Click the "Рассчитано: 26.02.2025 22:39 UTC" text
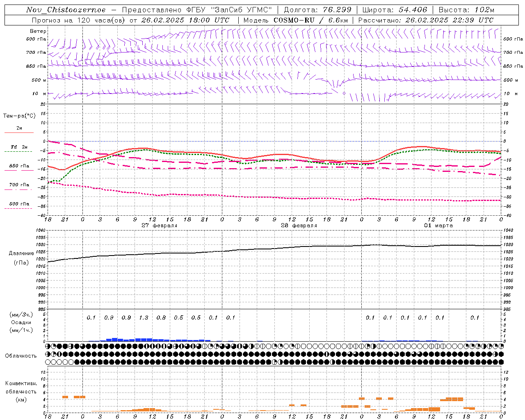This screenshot has width=525, height=420. 426,20
